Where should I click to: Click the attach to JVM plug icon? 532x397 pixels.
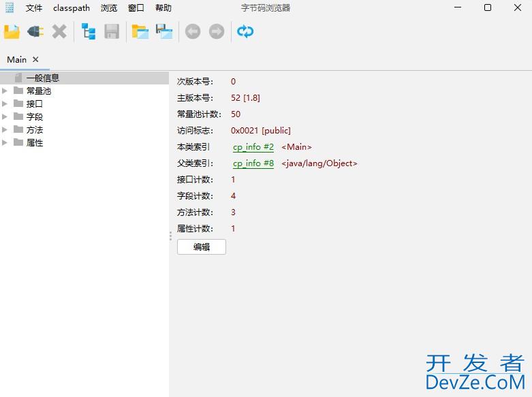click(35, 31)
